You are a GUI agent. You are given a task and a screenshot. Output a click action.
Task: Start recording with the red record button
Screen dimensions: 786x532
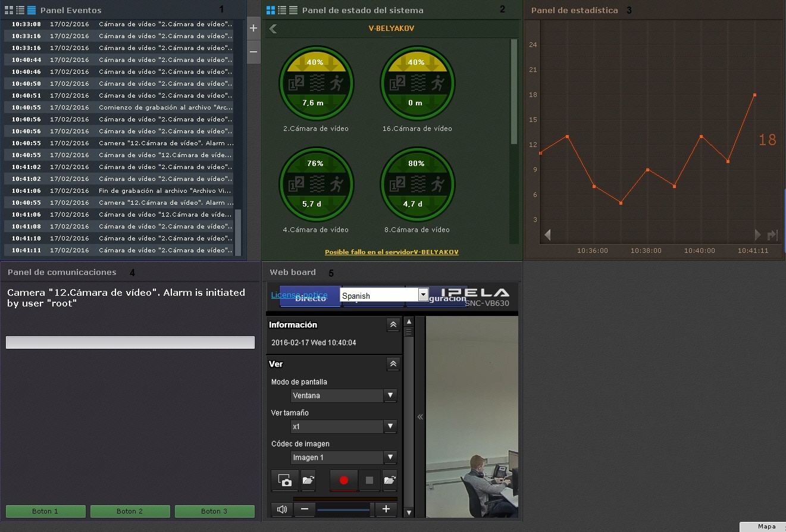pyautogui.click(x=343, y=480)
